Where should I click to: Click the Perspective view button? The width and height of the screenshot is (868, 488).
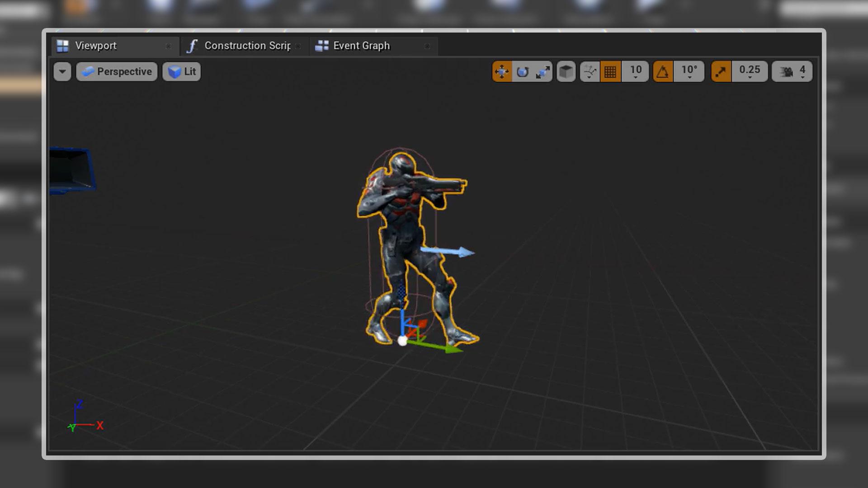pos(116,71)
